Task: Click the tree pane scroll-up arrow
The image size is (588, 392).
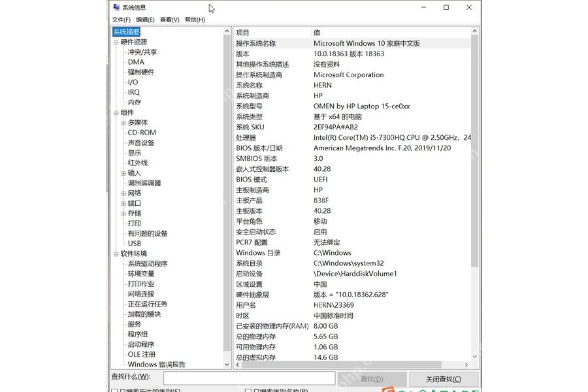Action: [227, 31]
